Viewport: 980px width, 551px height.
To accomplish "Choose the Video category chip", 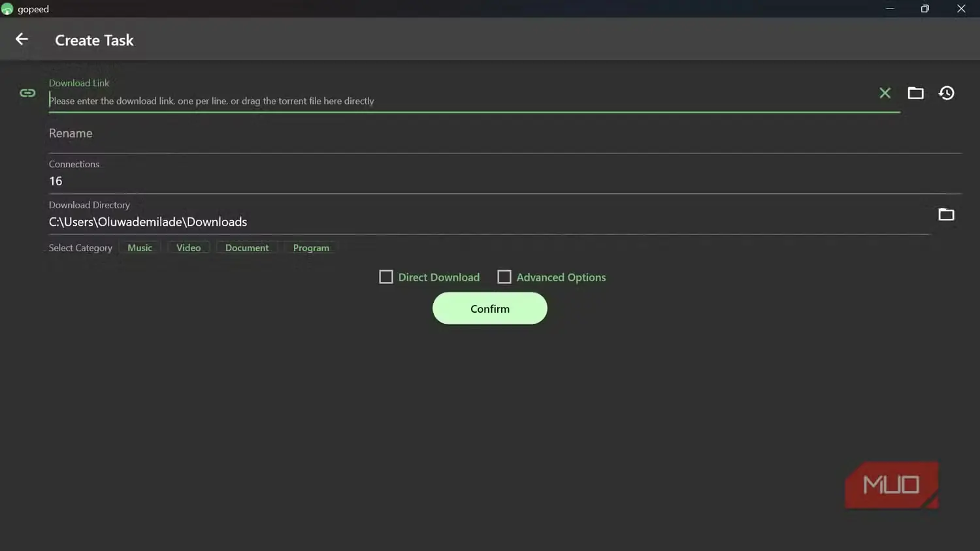I will [x=188, y=247].
